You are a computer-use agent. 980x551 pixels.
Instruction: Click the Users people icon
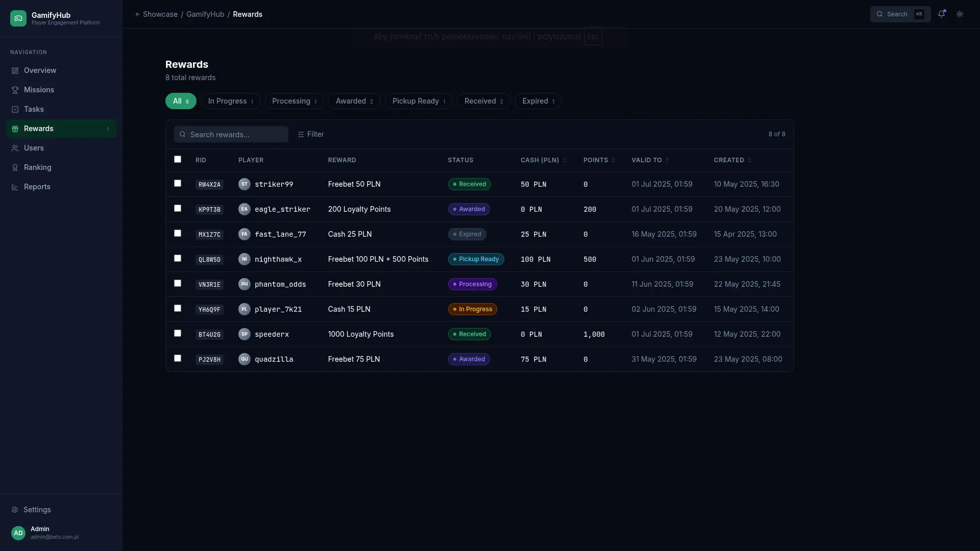[15, 148]
